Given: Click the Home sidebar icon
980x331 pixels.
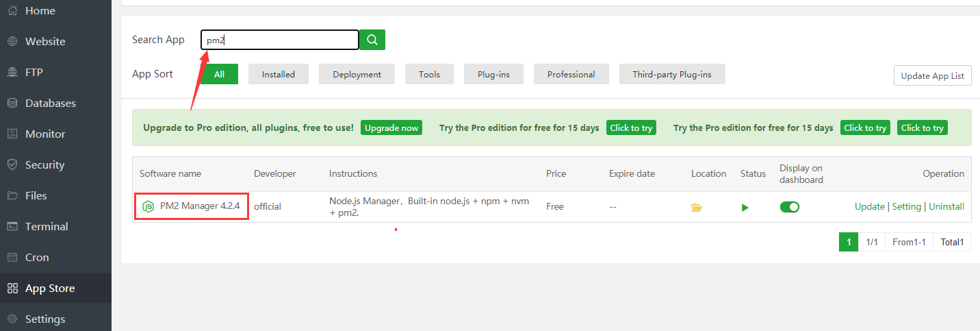Looking at the screenshot, I should 12,11.
